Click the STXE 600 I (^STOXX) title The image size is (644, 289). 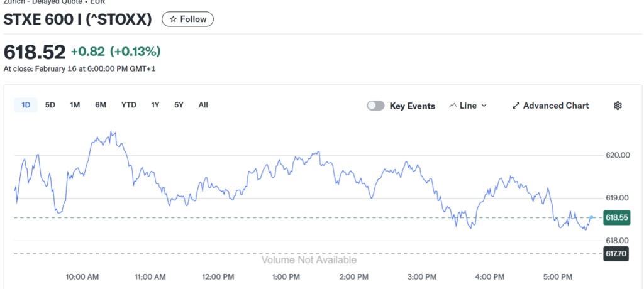78,19
